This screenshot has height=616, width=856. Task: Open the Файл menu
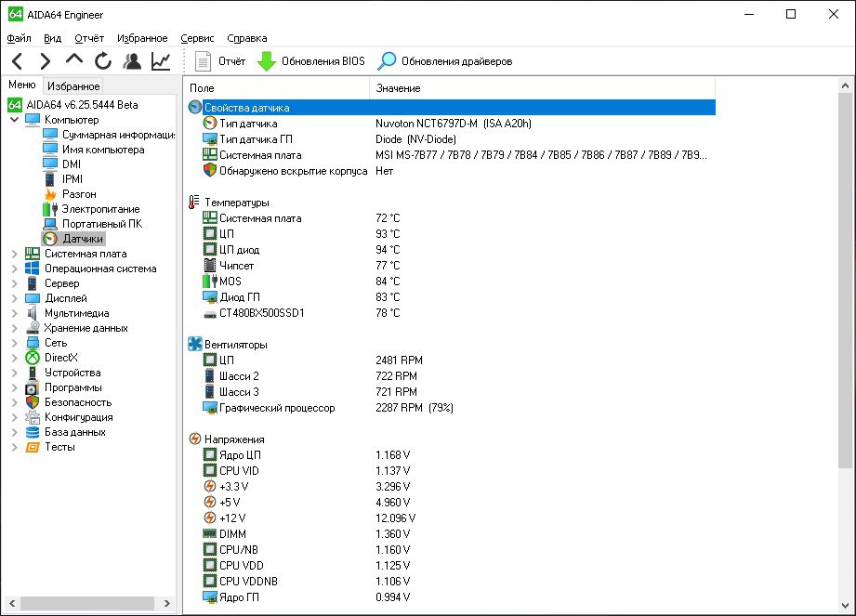(x=20, y=38)
